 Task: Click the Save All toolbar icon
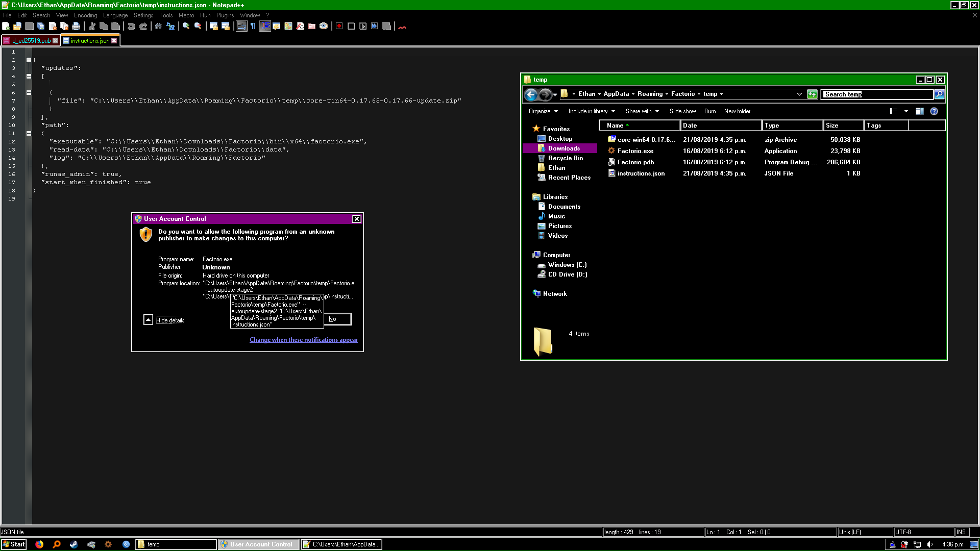[x=41, y=26]
